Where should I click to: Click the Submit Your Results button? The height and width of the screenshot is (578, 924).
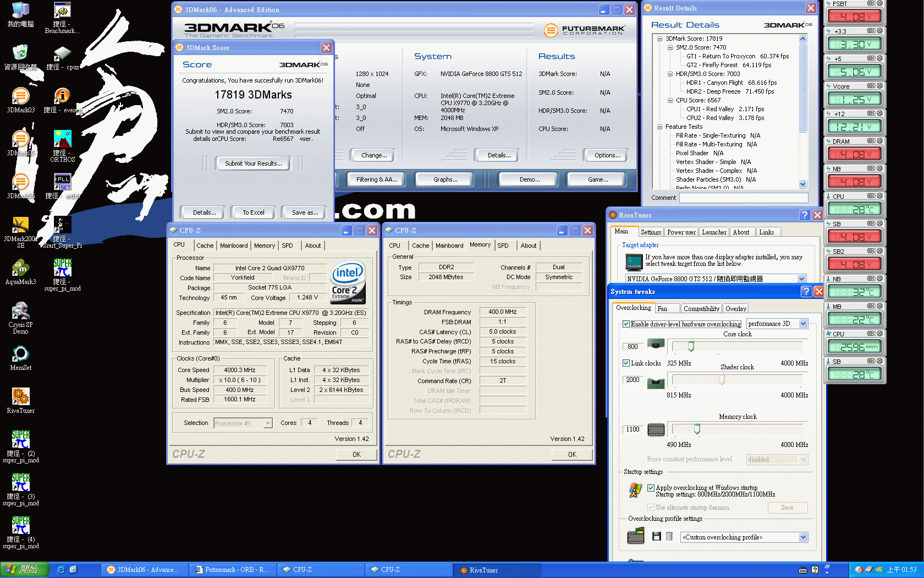(x=254, y=163)
